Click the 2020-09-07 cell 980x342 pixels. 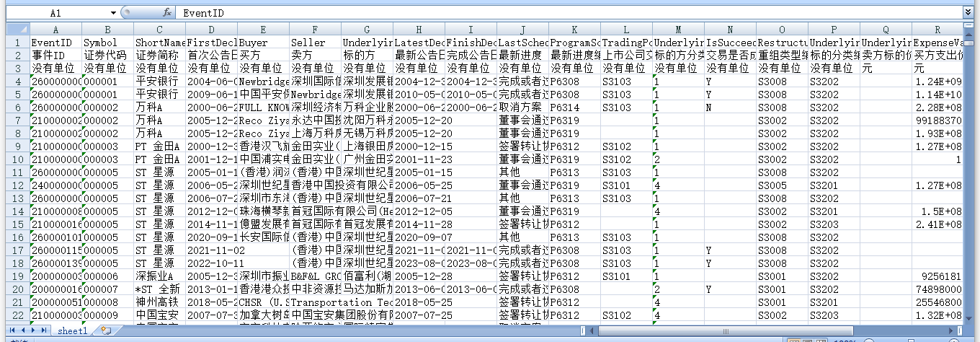point(419,237)
